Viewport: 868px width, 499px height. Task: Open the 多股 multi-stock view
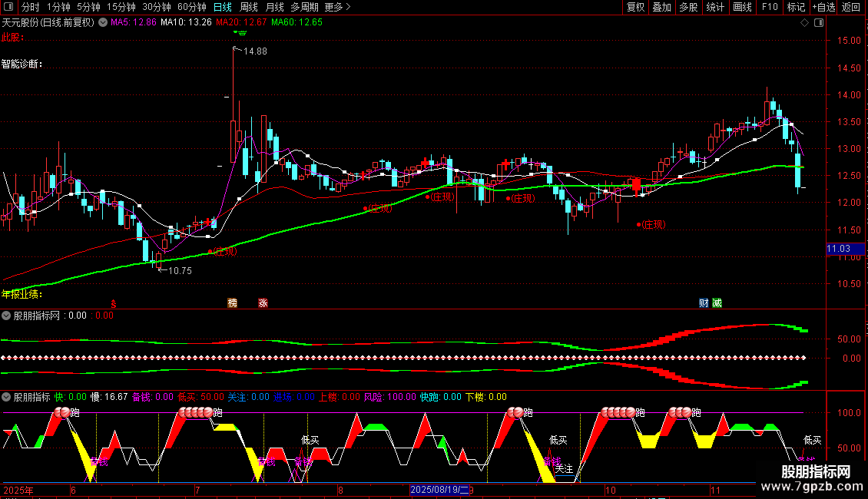tap(689, 7)
